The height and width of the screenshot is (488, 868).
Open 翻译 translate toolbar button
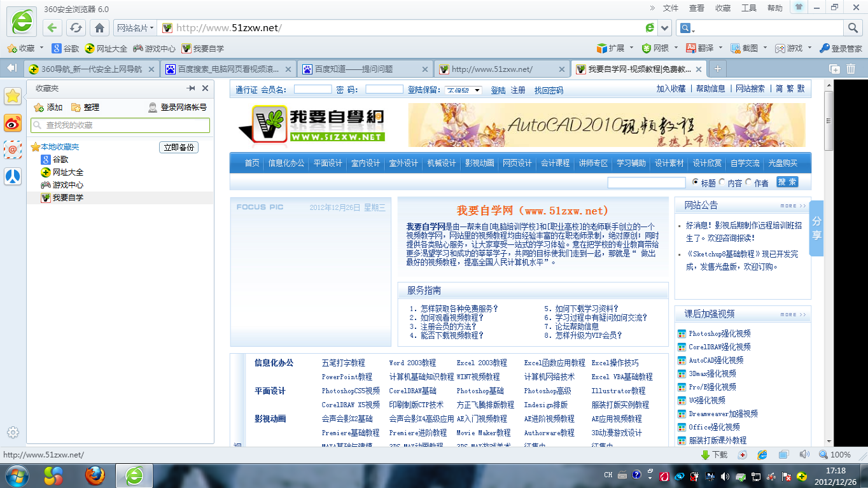click(699, 48)
